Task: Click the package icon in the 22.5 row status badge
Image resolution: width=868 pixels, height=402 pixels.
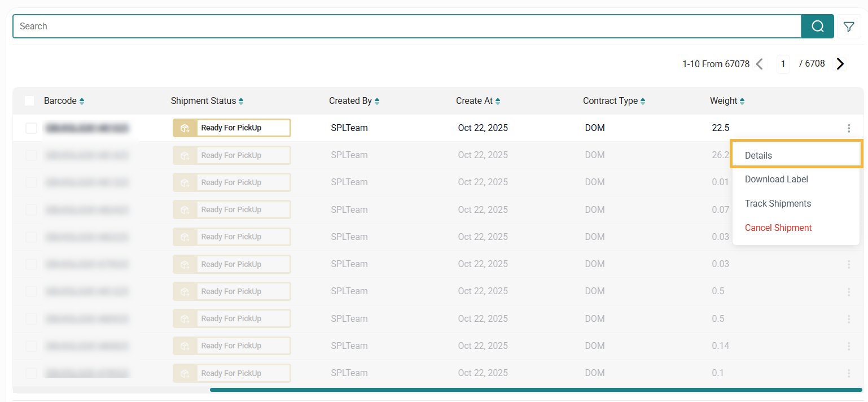Action: (x=185, y=128)
